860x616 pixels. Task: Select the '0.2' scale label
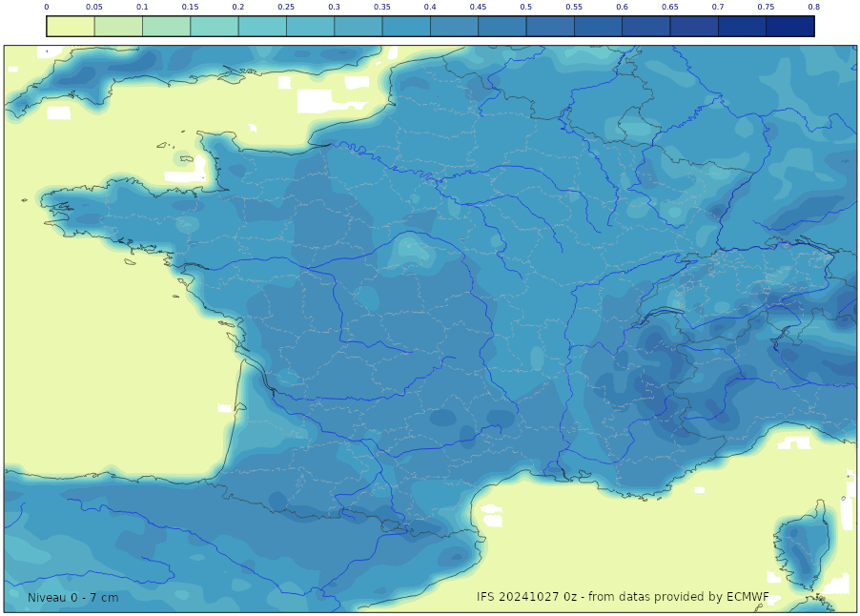click(238, 7)
